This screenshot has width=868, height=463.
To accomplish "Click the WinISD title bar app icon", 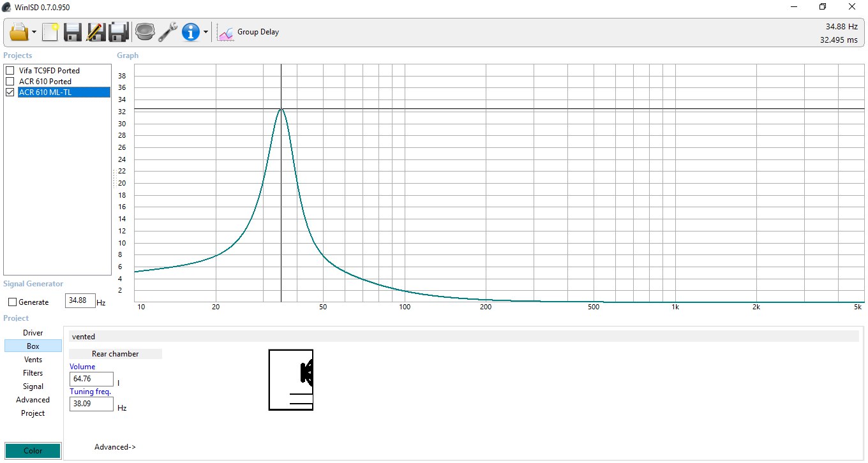I will (x=7, y=7).
